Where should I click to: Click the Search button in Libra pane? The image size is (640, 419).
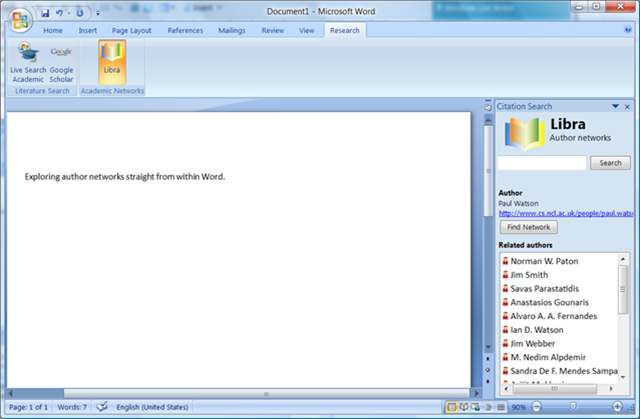[610, 163]
